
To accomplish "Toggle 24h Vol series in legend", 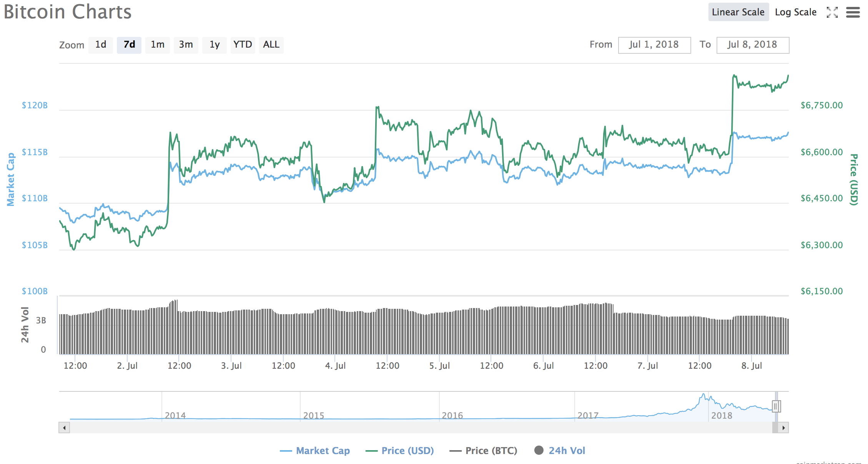I will [560, 451].
